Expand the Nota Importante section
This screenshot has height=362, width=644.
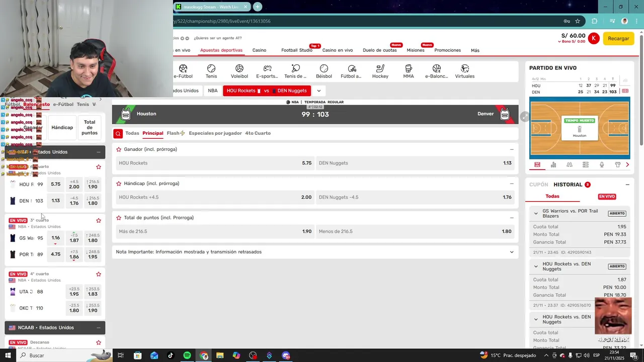click(x=512, y=252)
